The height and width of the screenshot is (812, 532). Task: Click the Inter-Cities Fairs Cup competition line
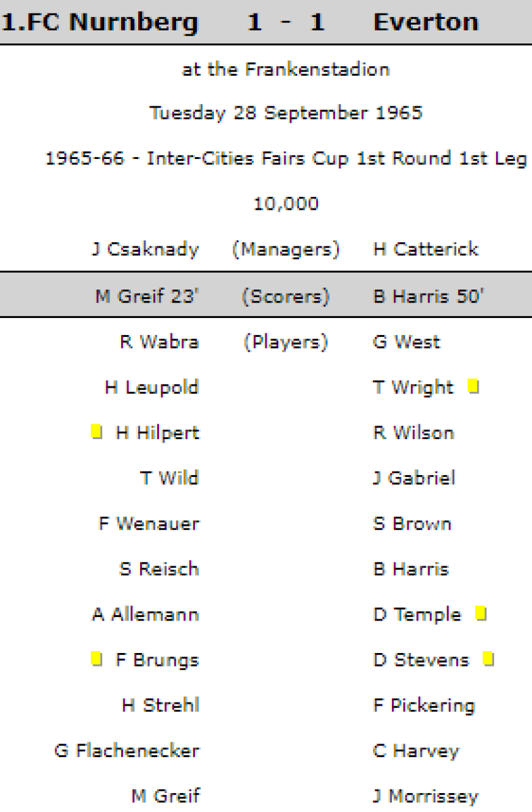click(286, 158)
